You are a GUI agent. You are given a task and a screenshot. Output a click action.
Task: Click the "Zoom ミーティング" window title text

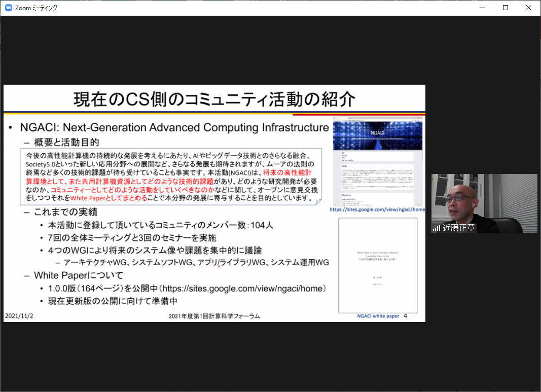pyautogui.click(x=37, y=8)
